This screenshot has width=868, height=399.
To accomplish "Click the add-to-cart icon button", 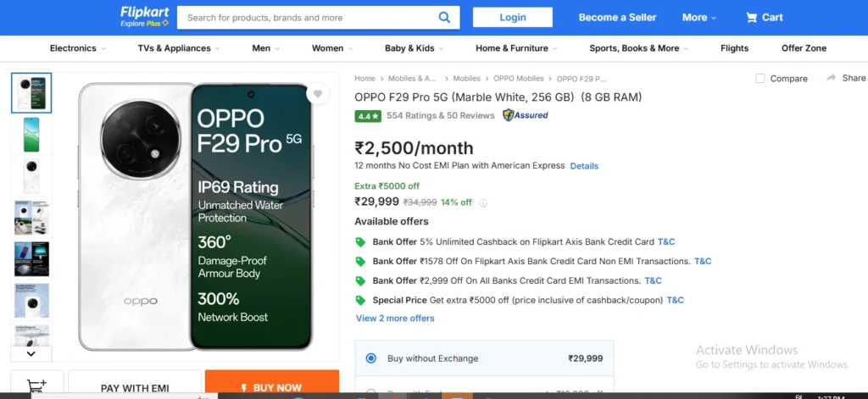I will (x=37, y=385).
